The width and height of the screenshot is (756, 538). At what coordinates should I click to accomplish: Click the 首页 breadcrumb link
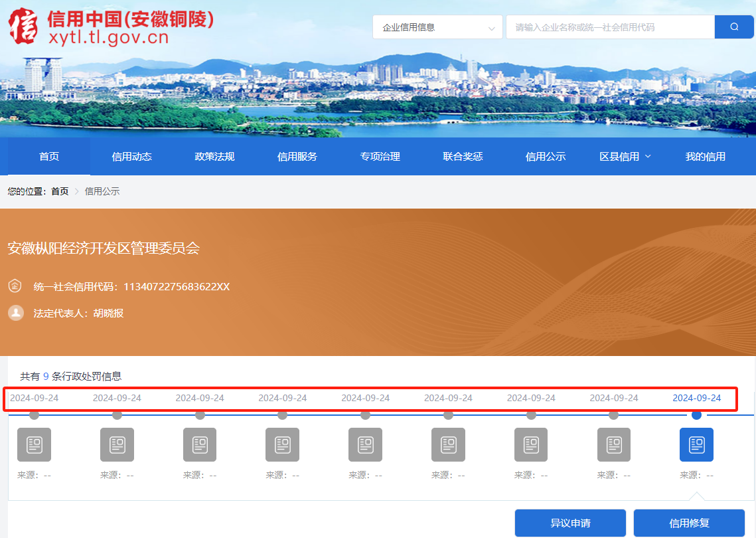(60, 191)
